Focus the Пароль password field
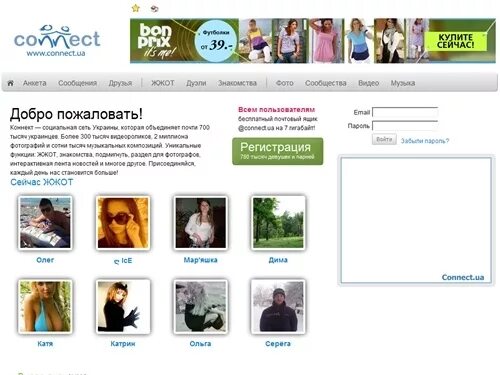500x375 pixels. coord(405,126)
